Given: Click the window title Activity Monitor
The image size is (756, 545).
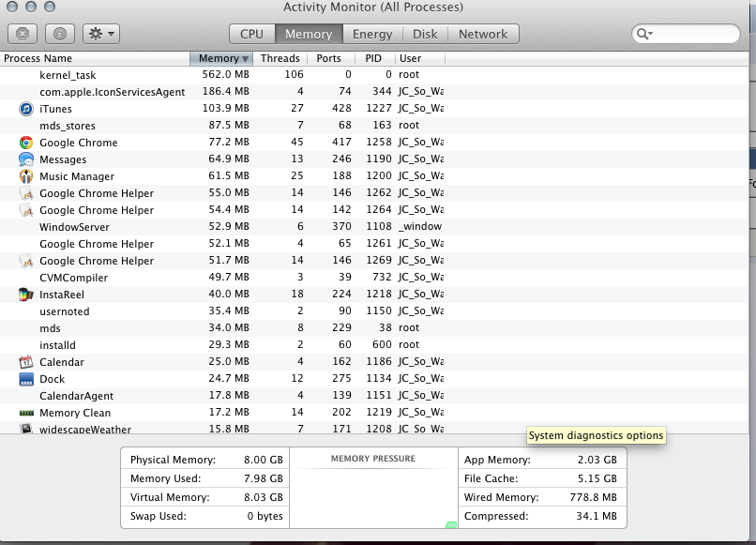Looking at the screenshot, I should (372, 8).
